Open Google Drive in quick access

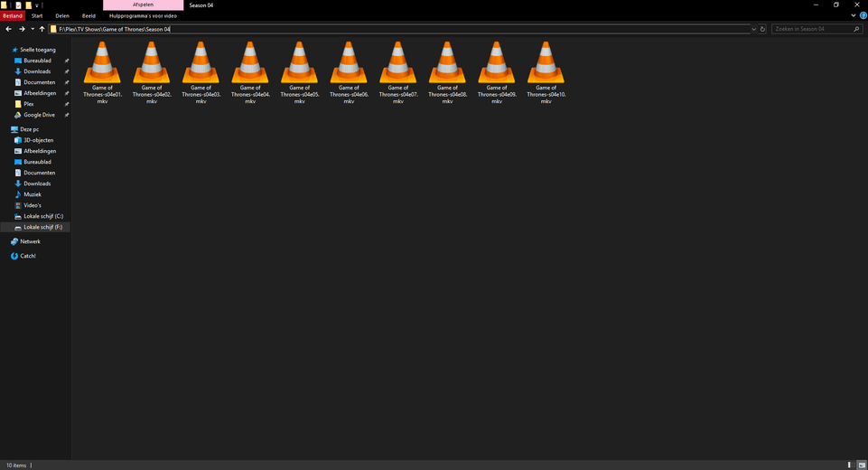tap(39, 115)
